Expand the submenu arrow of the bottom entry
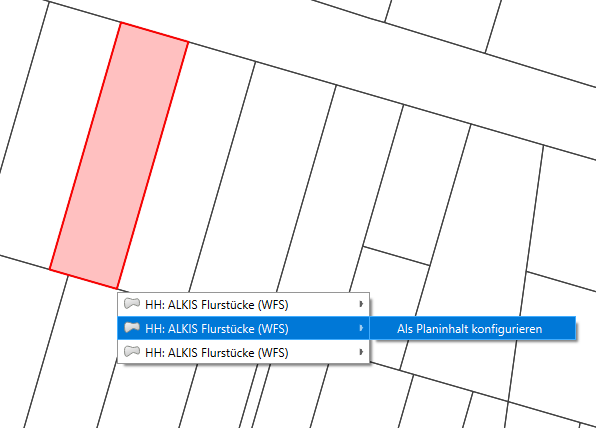Image resolution: width=596 pixels, height=428 pixels. (x=361, y=352)
